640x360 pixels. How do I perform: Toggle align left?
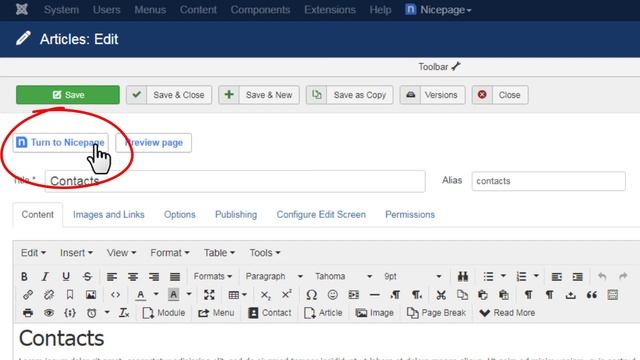[x=111, y=277]
